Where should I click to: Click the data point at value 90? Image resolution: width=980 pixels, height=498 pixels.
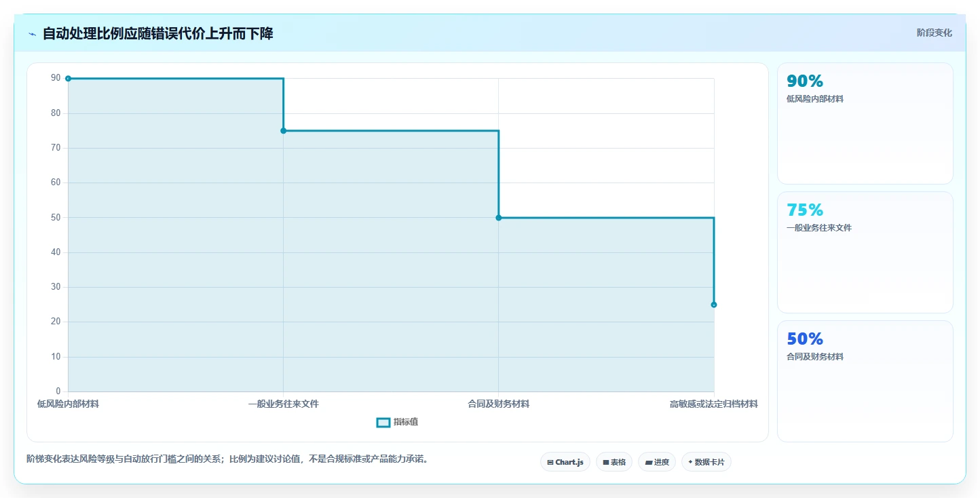pyautogui.click(x=68, y=79)
